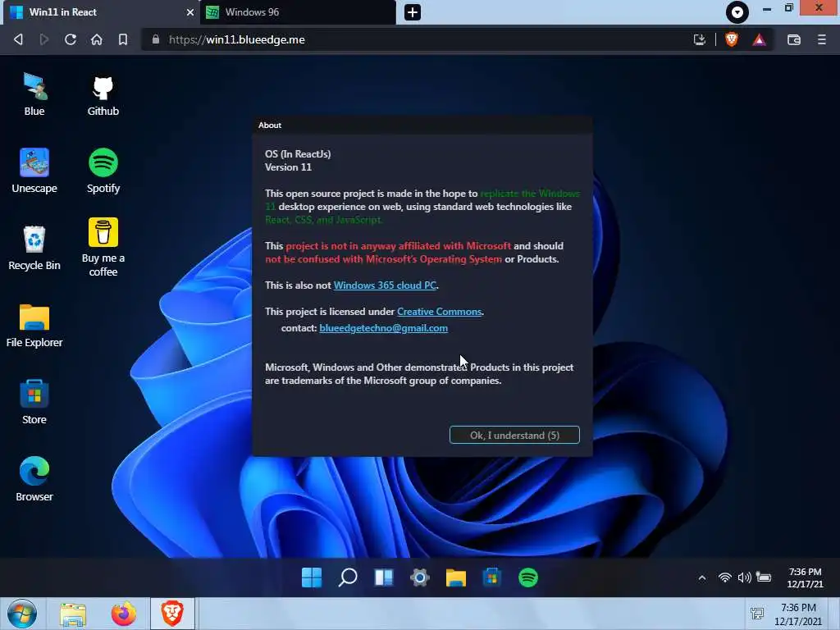Viewport: 840px width, 630px height.
Task: Show hidden tray icons chevron
Action: click(x=702, y=577)
